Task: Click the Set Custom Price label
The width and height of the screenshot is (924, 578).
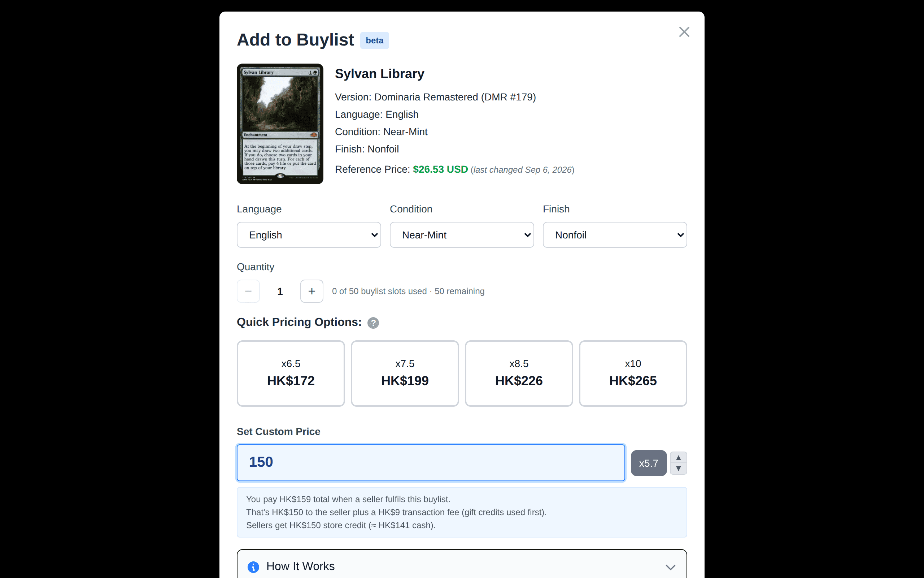Action: (278, 432)
